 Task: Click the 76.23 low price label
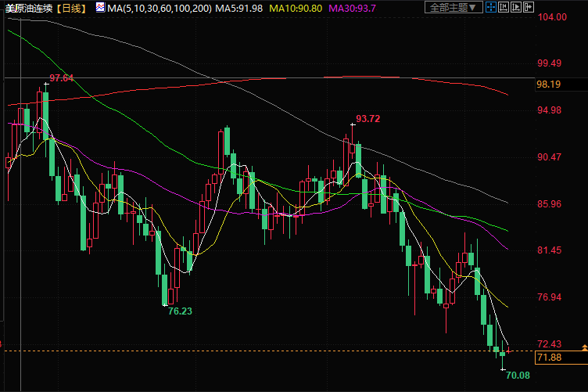(x=180, y=311)
